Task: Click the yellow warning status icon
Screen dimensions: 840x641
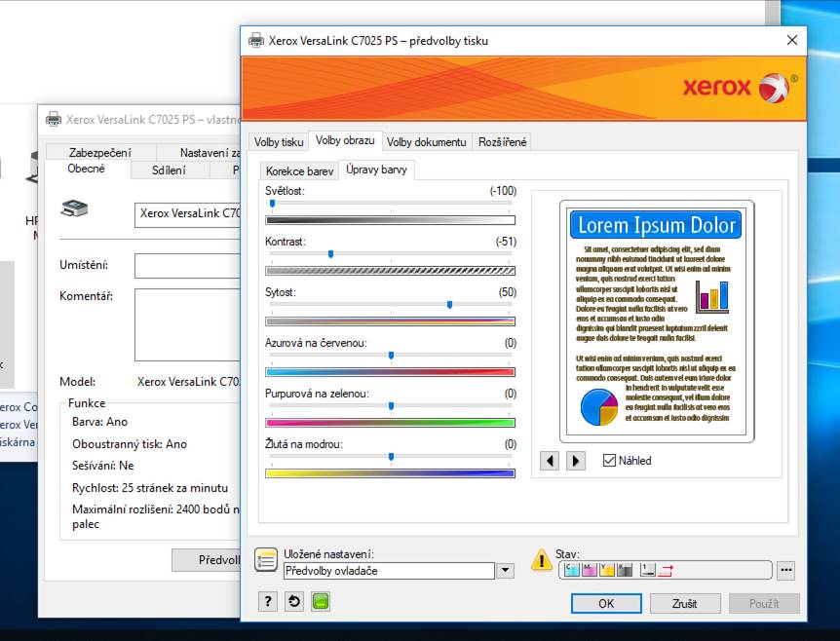Action: 541,560
